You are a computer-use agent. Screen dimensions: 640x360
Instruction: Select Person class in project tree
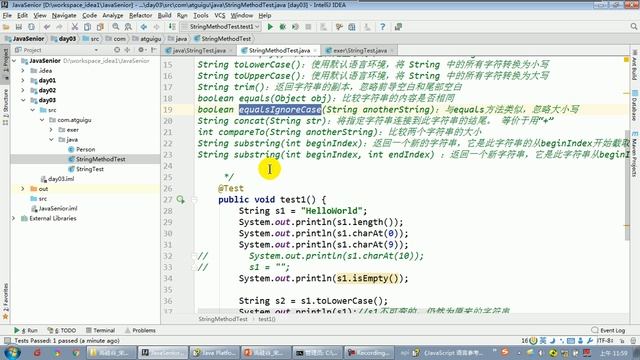(85, 149)
